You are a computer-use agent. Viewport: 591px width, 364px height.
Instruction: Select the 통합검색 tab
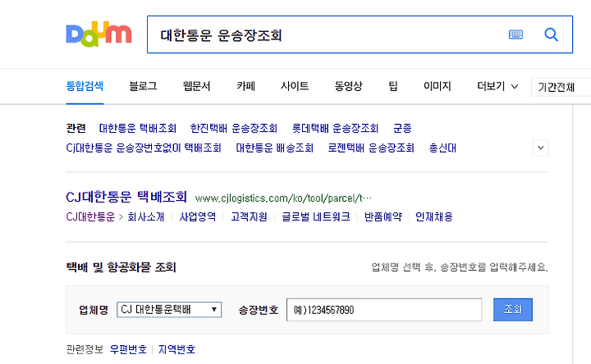click(x=85, y=86)
